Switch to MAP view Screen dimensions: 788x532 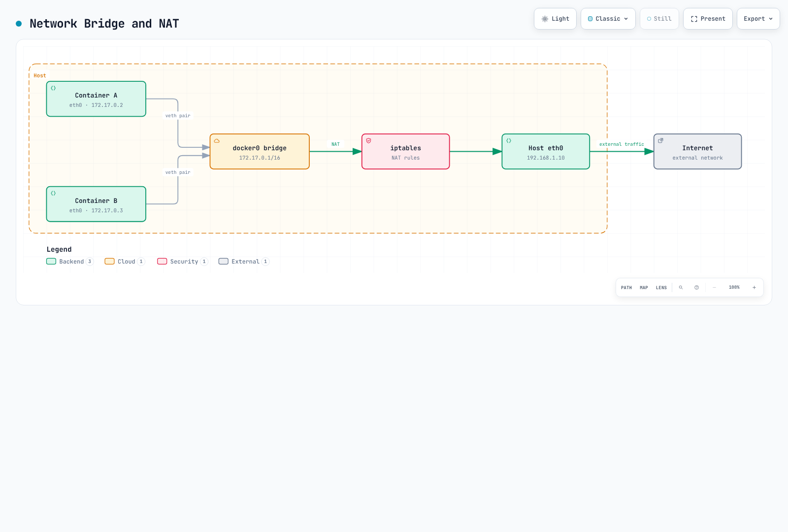pyautogui.click(x=644, y=288)
